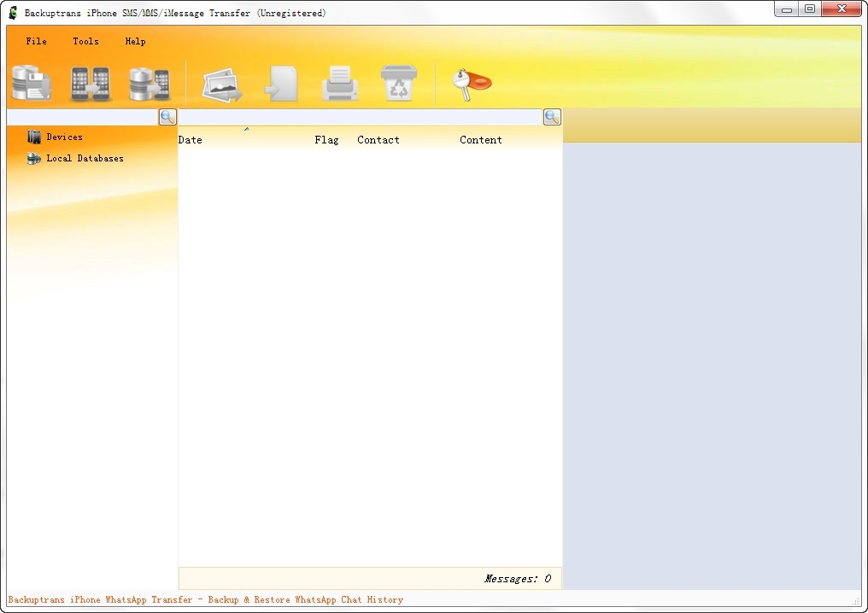Viewport: 868px width, 613px height.
Task: Click the key registration icon
Action: click(472, 84)
